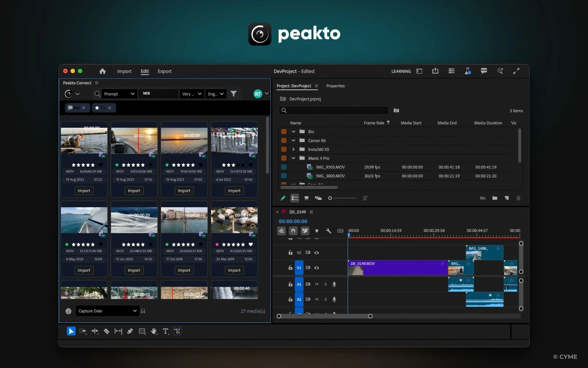Adjust the project thumbnail zoom slider

click(x=330, y=198)
